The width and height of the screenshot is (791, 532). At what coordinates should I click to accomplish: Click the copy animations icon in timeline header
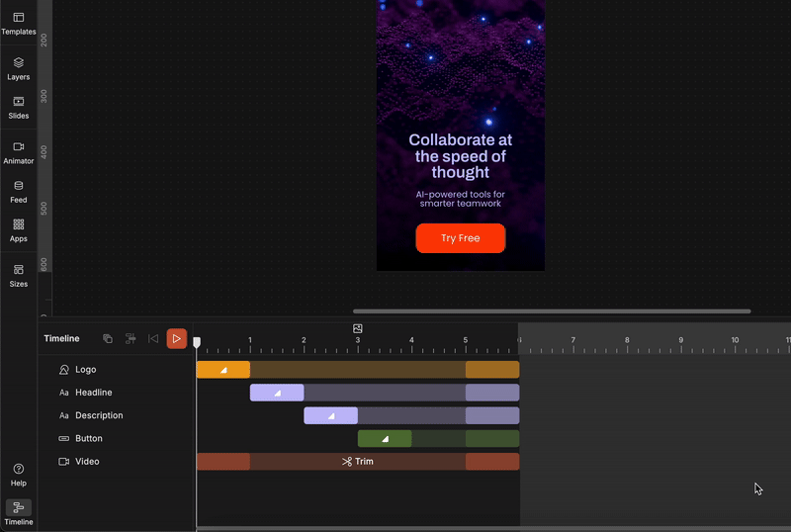coord(108,339)
